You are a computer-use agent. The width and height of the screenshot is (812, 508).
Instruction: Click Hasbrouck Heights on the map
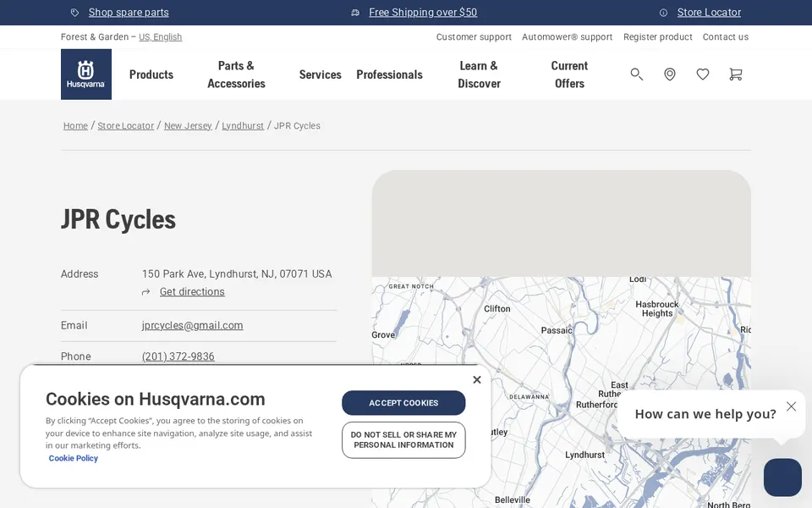point(657,309)
